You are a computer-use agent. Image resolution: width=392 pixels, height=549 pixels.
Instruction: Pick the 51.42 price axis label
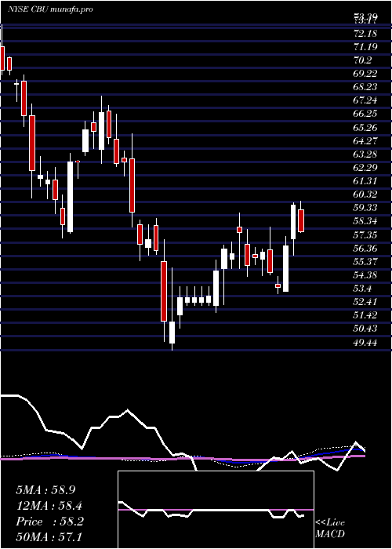point(365,315)
